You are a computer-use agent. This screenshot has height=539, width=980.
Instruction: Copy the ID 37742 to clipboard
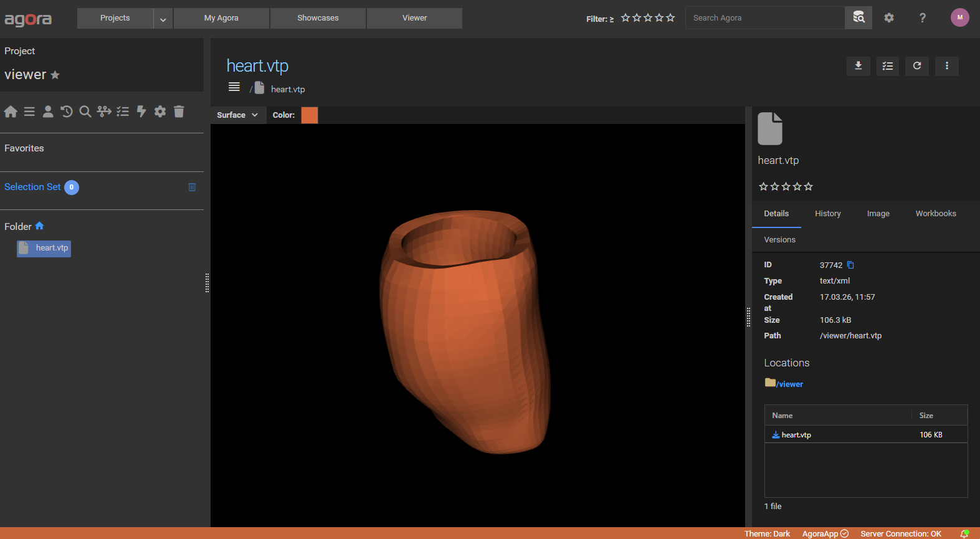click(850, 265)
